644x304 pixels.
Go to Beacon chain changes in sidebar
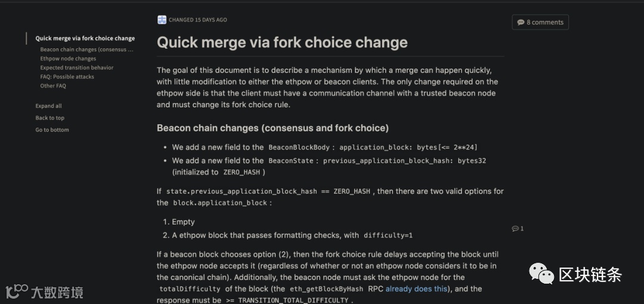click(86, 50)
